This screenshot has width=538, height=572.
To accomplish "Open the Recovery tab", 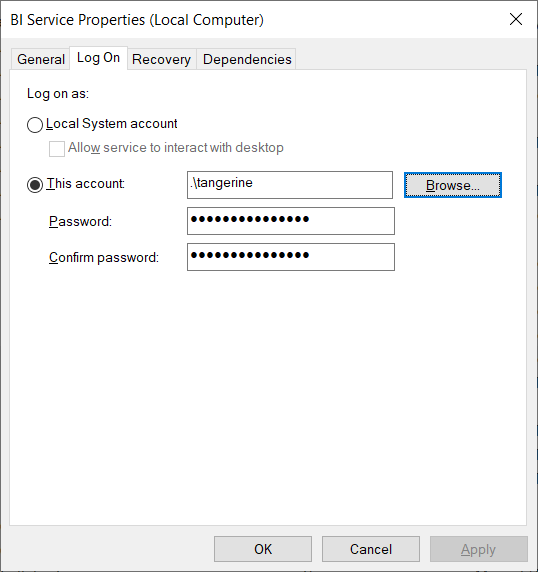I will pos(162,59).
